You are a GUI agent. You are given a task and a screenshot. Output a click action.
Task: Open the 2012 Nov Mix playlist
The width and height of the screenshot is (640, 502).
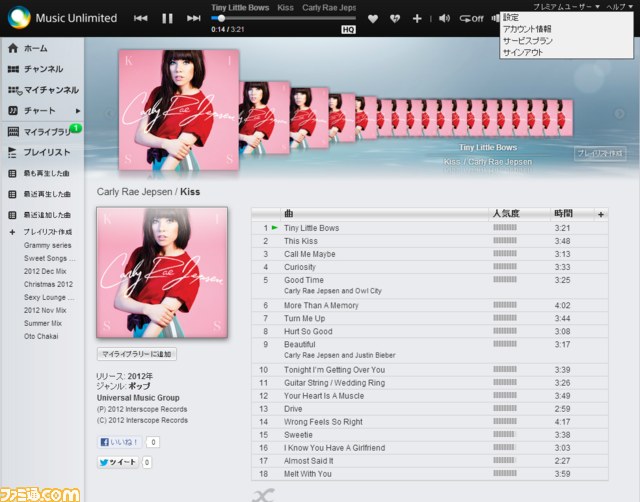45,311
